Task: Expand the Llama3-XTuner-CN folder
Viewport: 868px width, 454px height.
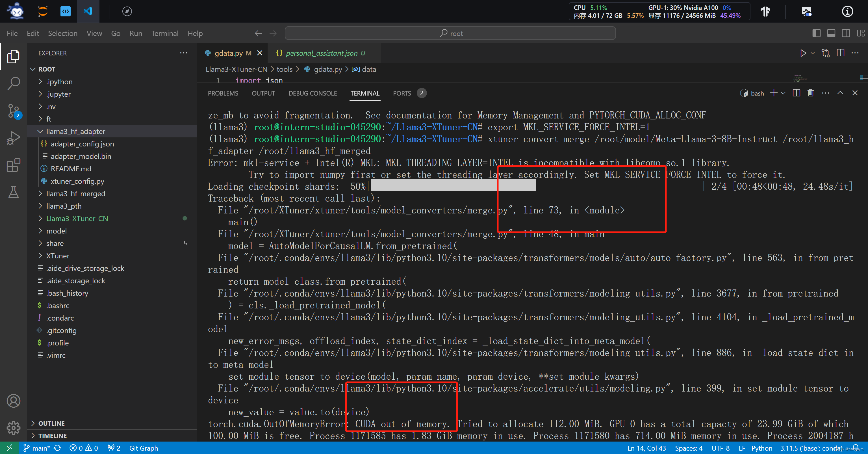Action: (77, 219)
